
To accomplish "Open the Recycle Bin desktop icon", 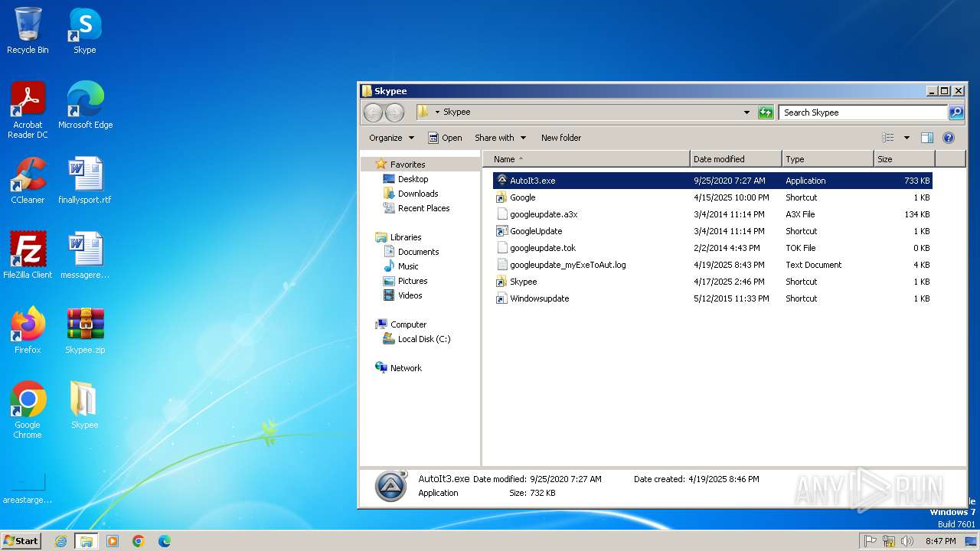I will [28, 31].
